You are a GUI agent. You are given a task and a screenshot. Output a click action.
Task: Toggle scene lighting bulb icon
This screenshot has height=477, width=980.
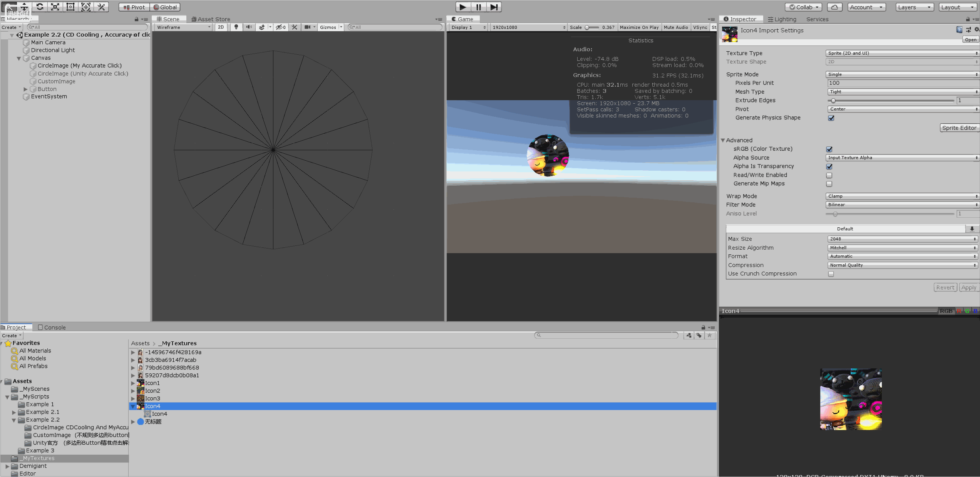(x=236, y=27)
